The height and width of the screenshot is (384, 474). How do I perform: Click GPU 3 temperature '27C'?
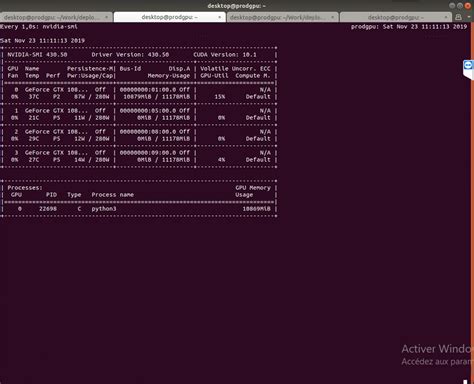pos(34,160)
